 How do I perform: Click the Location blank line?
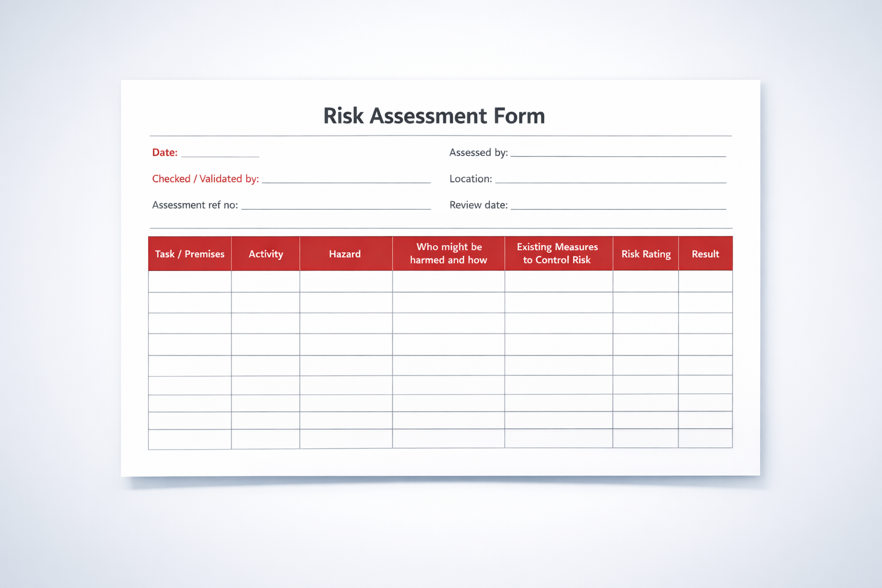pyautogui.click(x=610, y=182)
